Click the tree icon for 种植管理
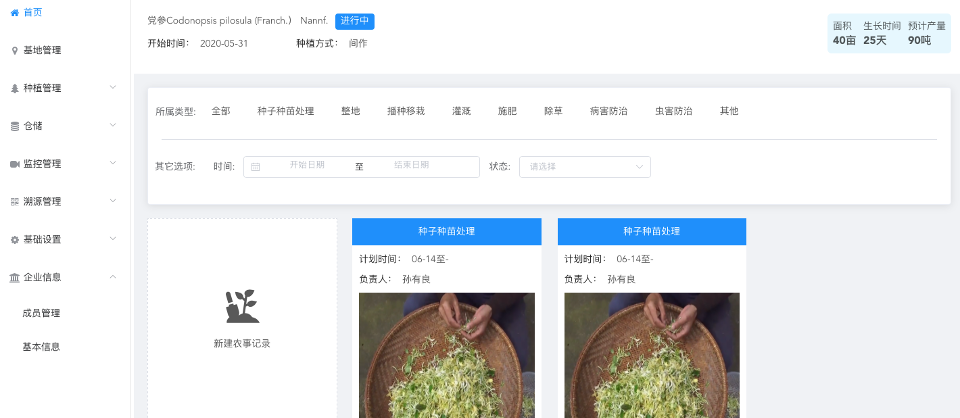Screen dimensions: 960x418 coord(15,89)
